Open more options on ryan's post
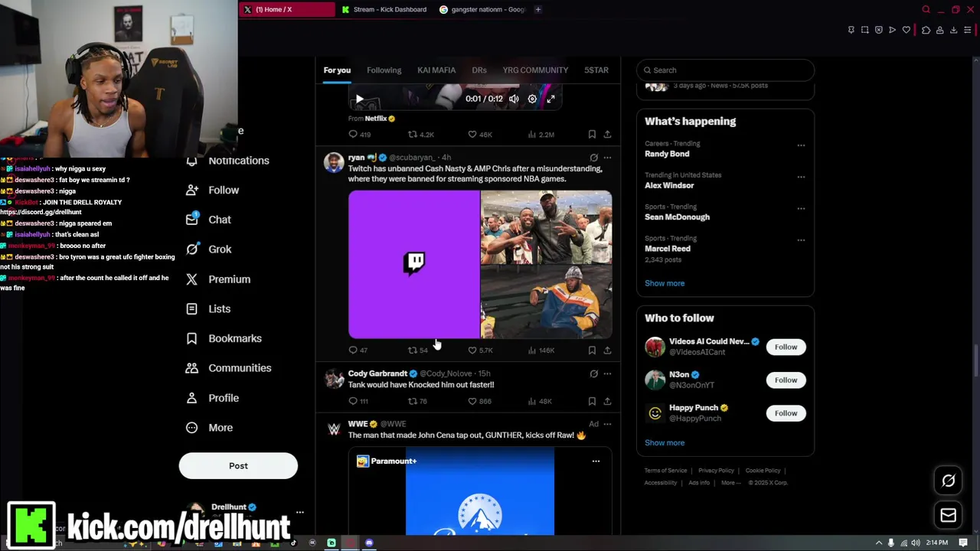The image size is (980, 551). pyautogui.click(x=607, y=158)
